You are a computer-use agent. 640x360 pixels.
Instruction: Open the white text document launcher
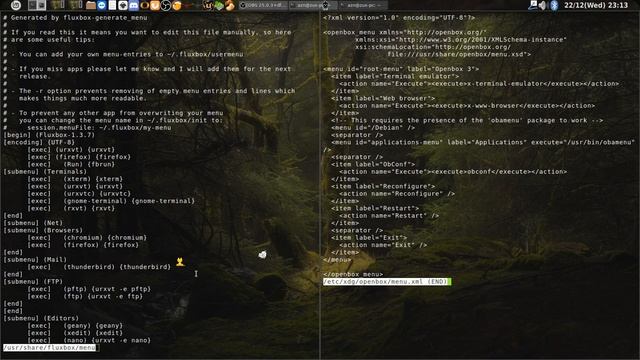tap(112, 5)
